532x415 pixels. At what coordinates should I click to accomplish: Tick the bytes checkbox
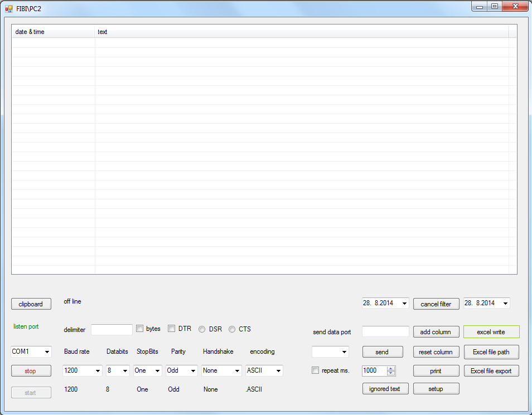(140, 329)
